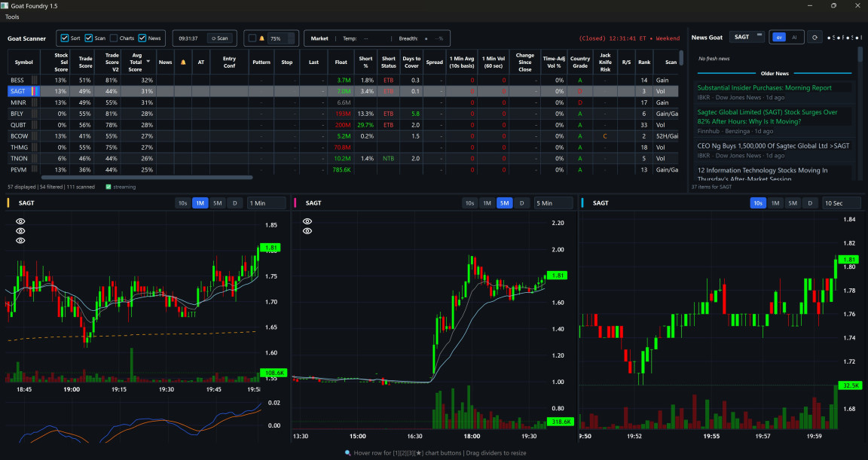868x460 pixels.
Task: Select 10s tab in the 1 Min chart
Action: 182,203
